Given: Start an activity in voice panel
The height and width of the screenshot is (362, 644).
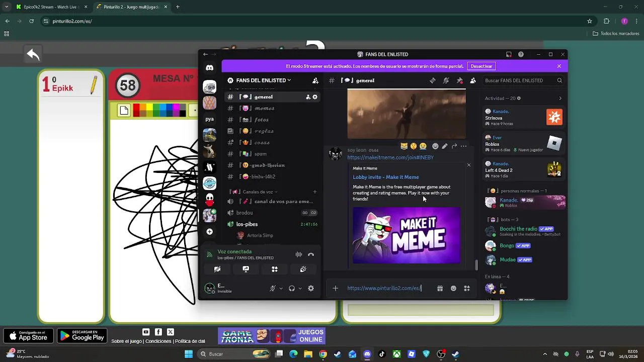Looking at the screenshot, I should click(x=275, y=269).
